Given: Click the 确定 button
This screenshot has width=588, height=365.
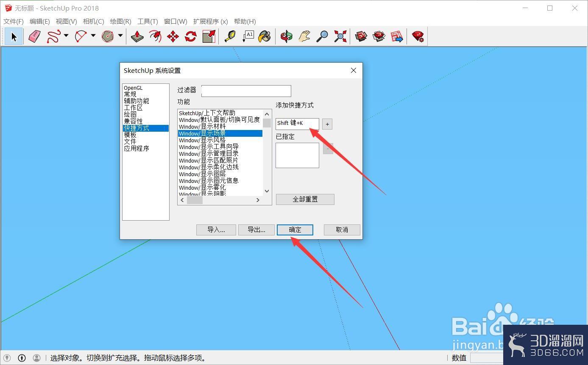Looking at the screenshot, I should click(295, 230).
